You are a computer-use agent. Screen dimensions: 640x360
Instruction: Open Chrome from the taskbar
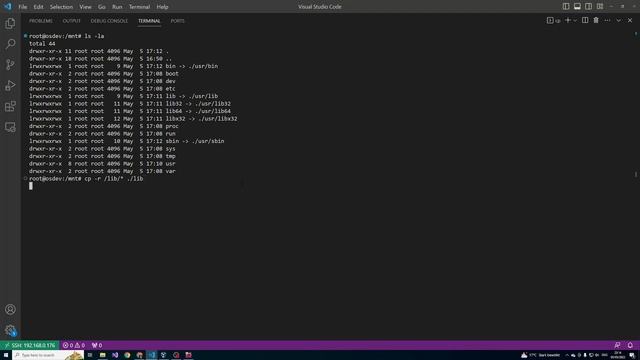click(127, 355)
